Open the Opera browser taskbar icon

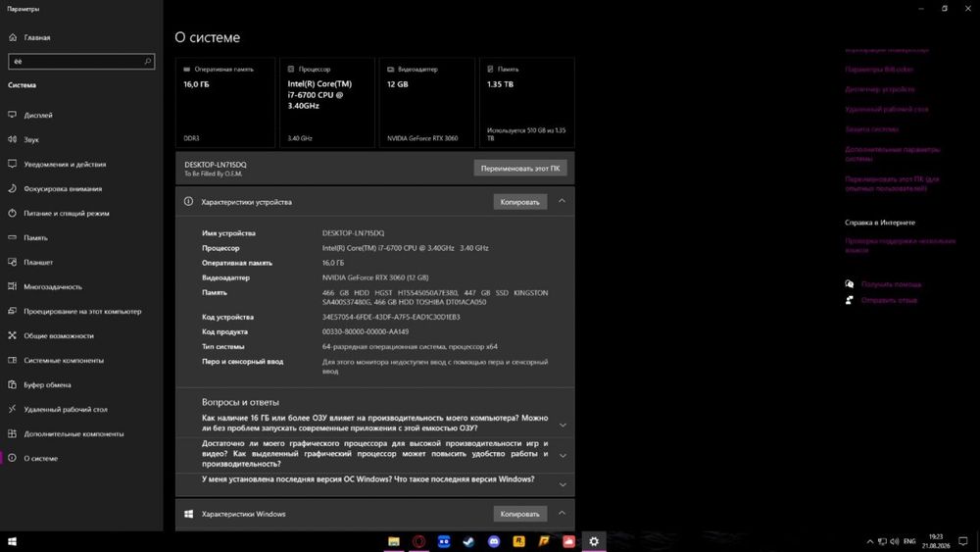pyautogui.click(x=418, y=541)
